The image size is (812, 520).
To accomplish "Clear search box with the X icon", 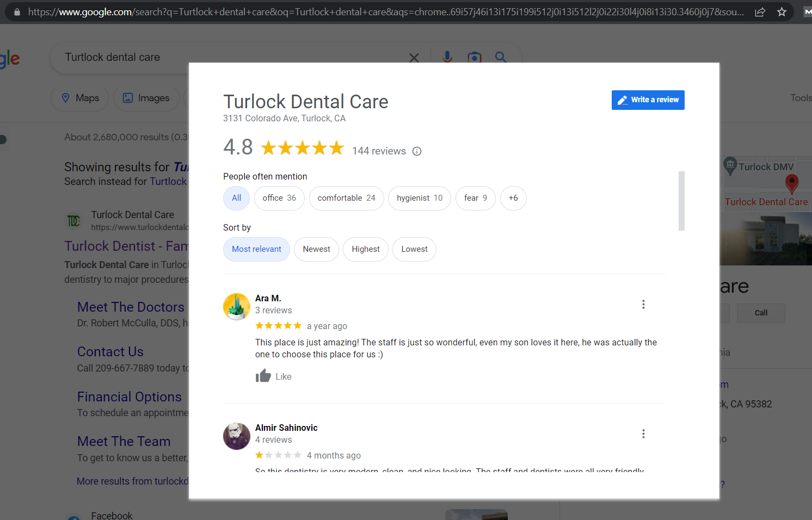I will 414,57.
